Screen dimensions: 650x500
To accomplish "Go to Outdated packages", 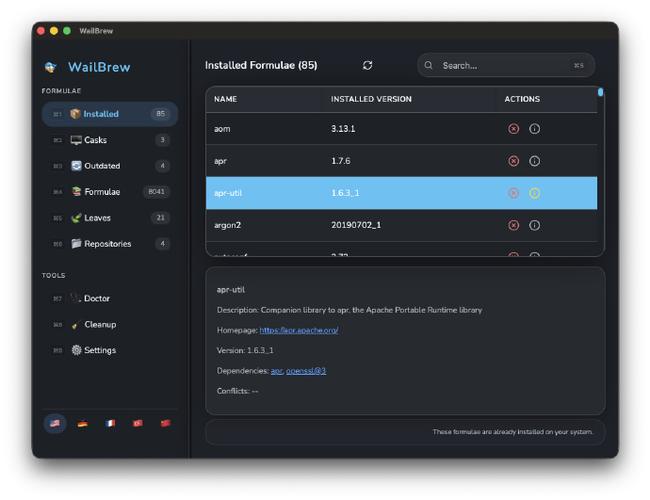I will click(101, 166).
